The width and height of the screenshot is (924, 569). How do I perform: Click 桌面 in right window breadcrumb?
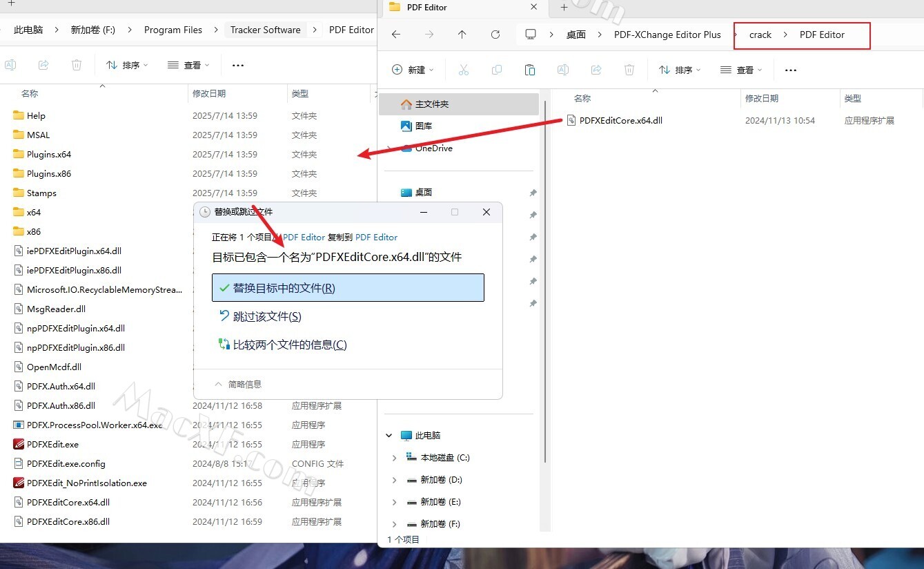pos(576,35)
